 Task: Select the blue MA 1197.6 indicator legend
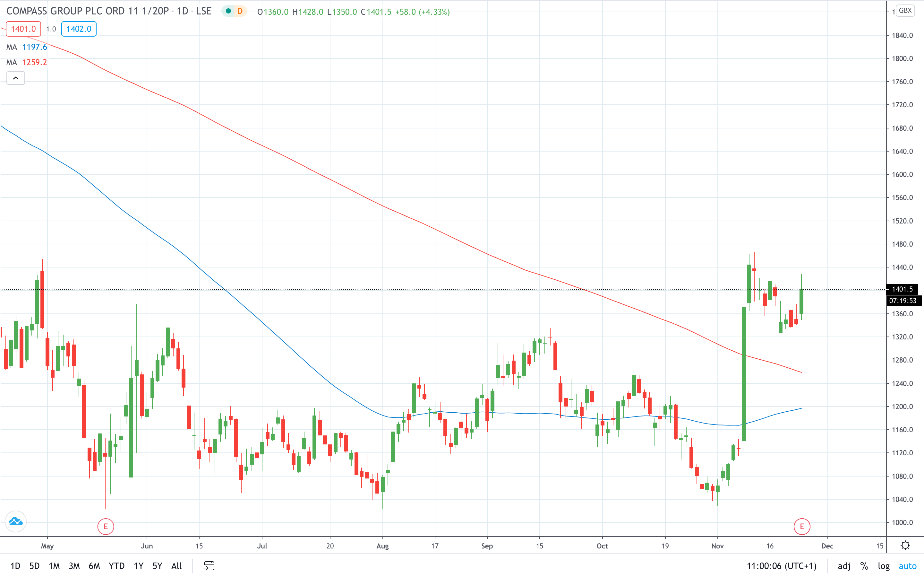[27, 47]
